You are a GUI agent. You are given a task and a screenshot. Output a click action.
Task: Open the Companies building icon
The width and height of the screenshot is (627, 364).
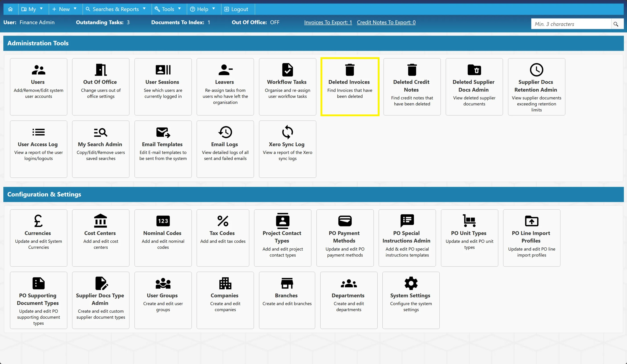(225, 283)
